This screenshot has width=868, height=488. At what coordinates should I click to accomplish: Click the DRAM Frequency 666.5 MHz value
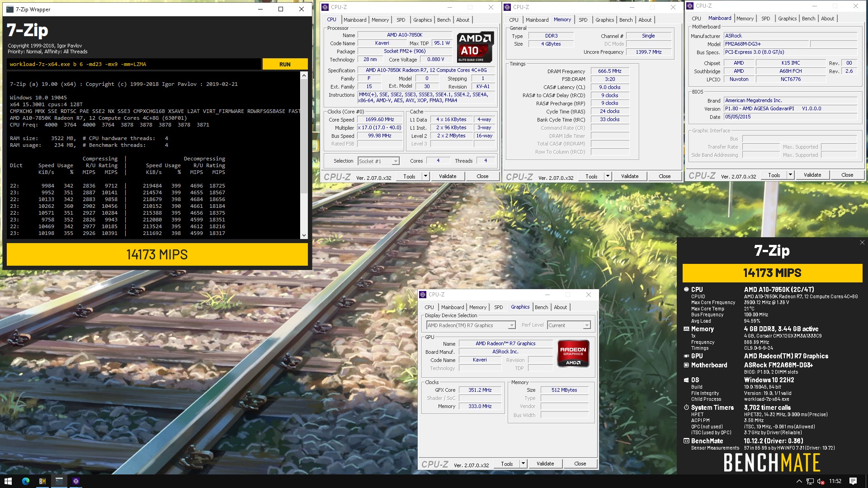click(x=610, y=71)
